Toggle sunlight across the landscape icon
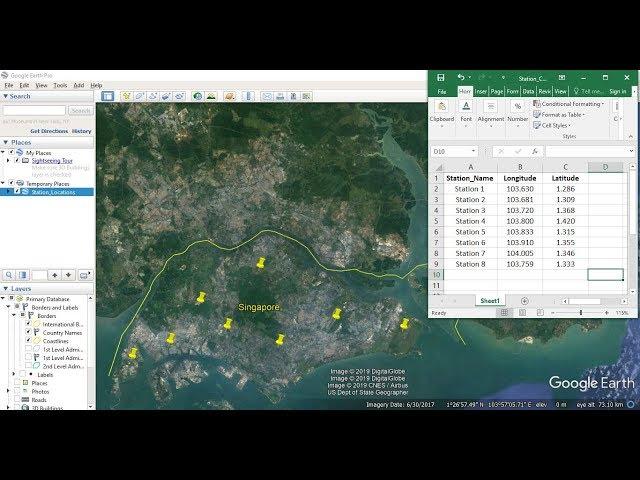Screen dimensions: 640x480 coord(211,96)
